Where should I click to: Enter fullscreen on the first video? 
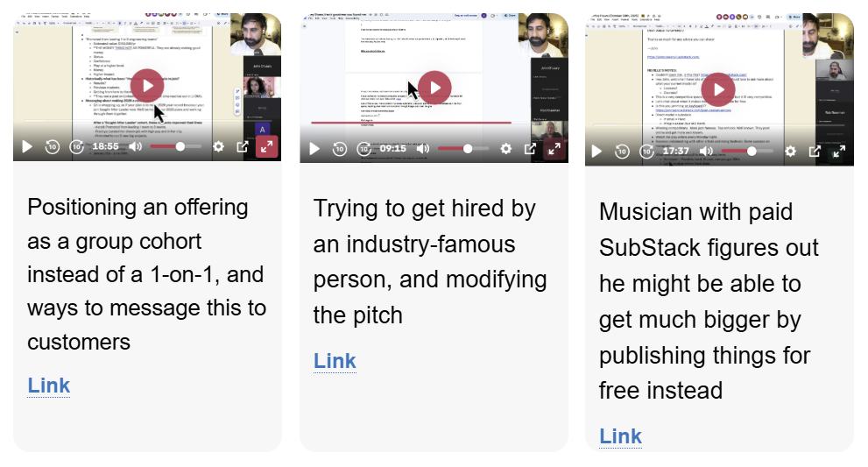coord(266,147)
